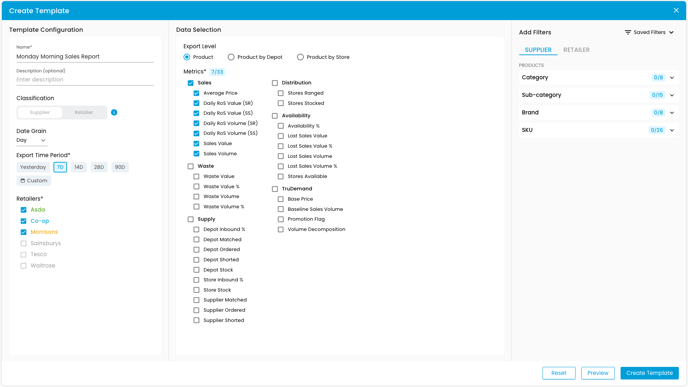
Task: Select Product by Depot export level
Action: pos(231,57)
